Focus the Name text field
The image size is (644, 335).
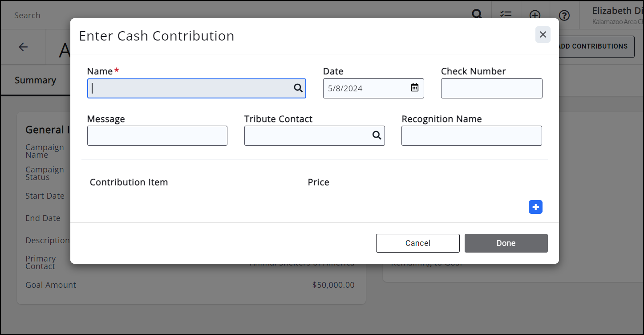(x=191, y=88)
